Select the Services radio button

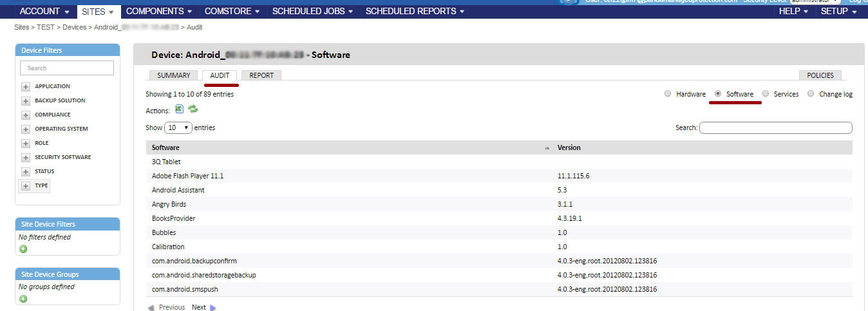tap(766, 94)
